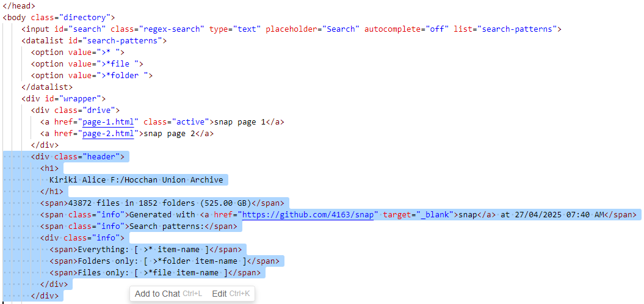Click the body class="directory" tag line

pos(59,17)
